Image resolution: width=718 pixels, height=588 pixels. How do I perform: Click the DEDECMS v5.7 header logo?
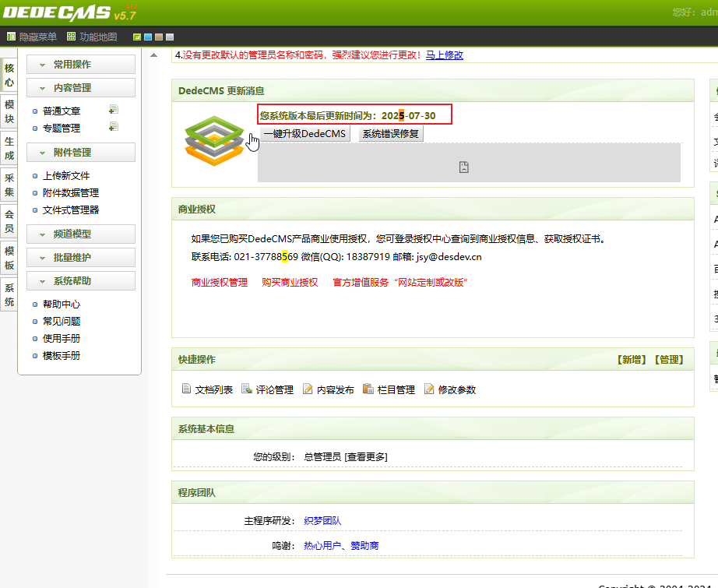[70, 12]
